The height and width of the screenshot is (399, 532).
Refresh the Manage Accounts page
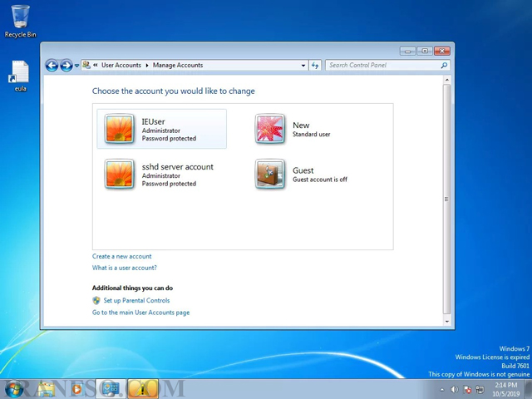point(315,65)
